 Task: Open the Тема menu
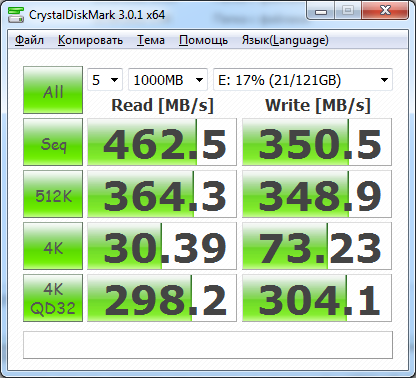pyautogui.click(x=151, y=40)
